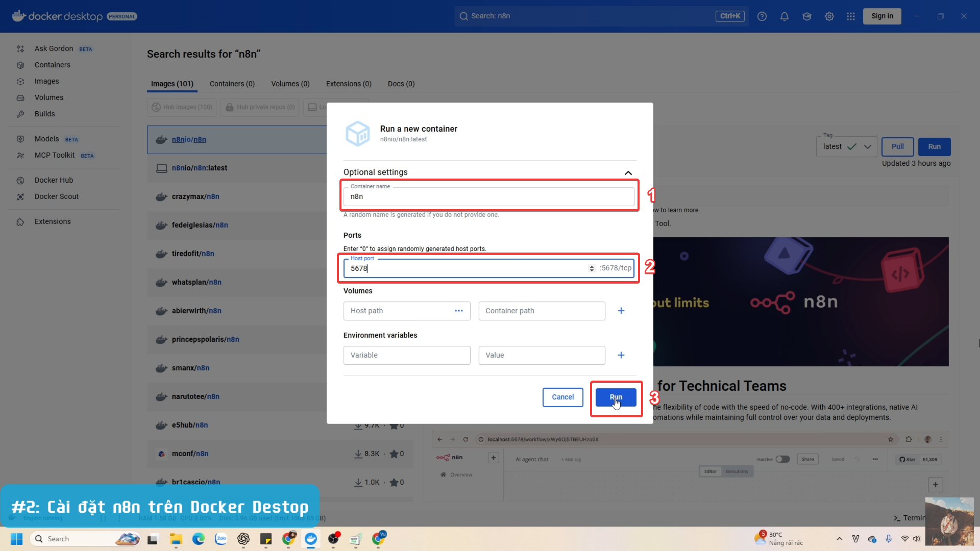980x551 pixels.
Task: Select the princepspolaris/n8n result
Action: point(237,339)
